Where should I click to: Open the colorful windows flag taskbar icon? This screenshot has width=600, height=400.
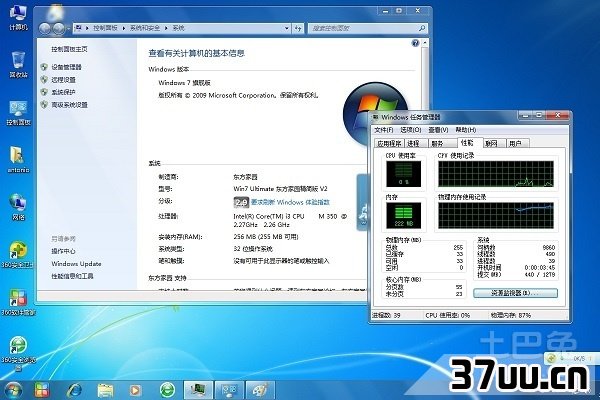click(x=42, y=390)
